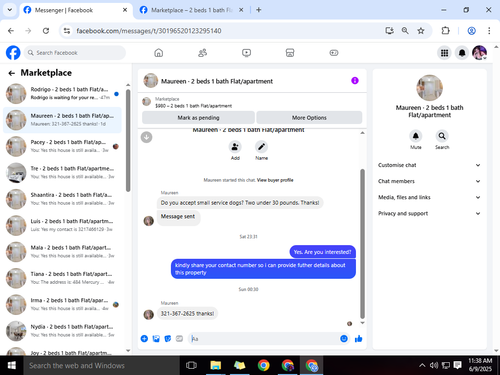500x375 pixels.
Task: Bookmark this page with the star icon
Action: click(x=421, y=31)
